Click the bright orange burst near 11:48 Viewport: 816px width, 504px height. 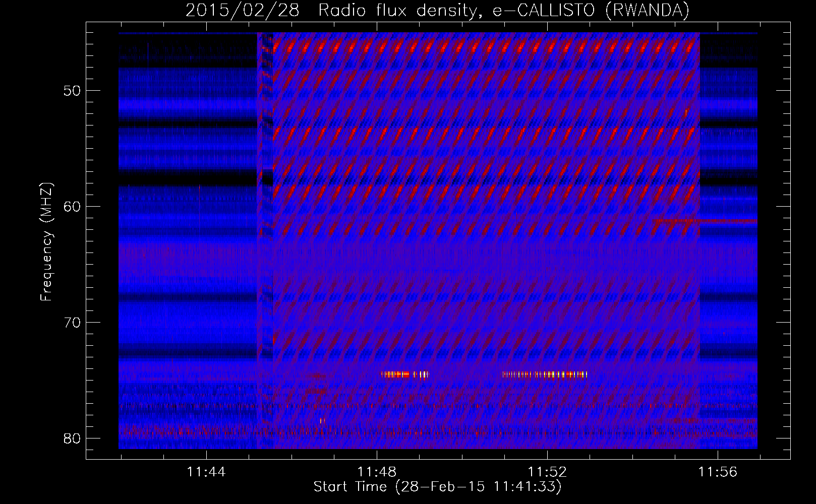[x=404, y=374]
